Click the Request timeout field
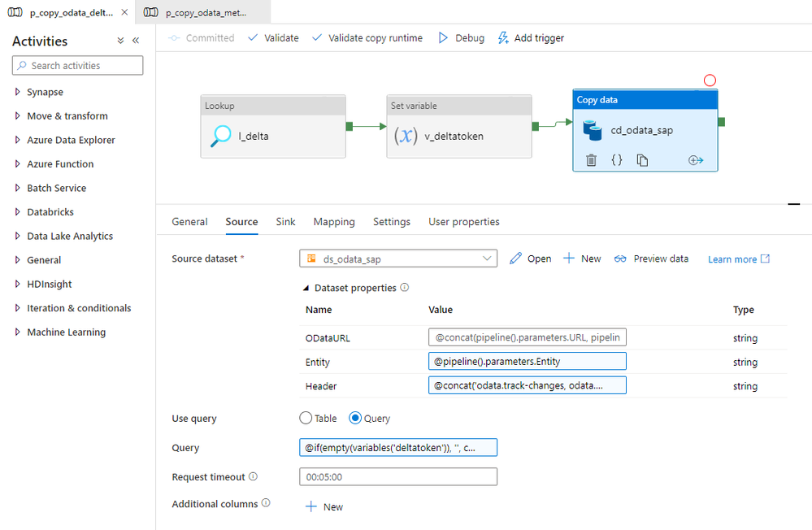Viewport: 812px width, 530px height. point(397,476)
